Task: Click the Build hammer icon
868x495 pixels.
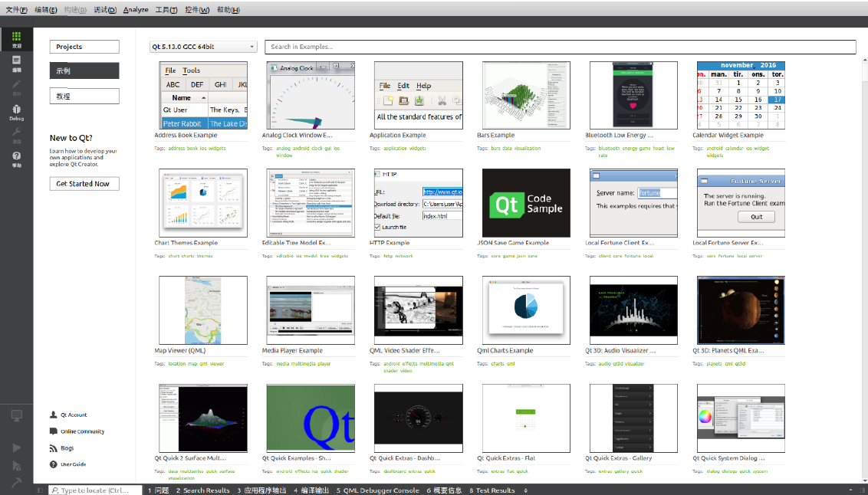Action: (x=17, y=482)
